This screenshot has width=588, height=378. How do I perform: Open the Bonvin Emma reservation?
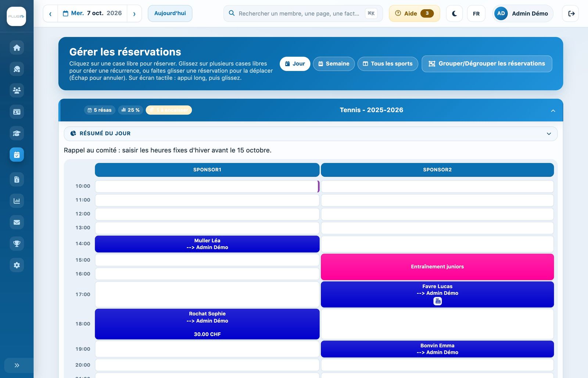pos(437,349)
